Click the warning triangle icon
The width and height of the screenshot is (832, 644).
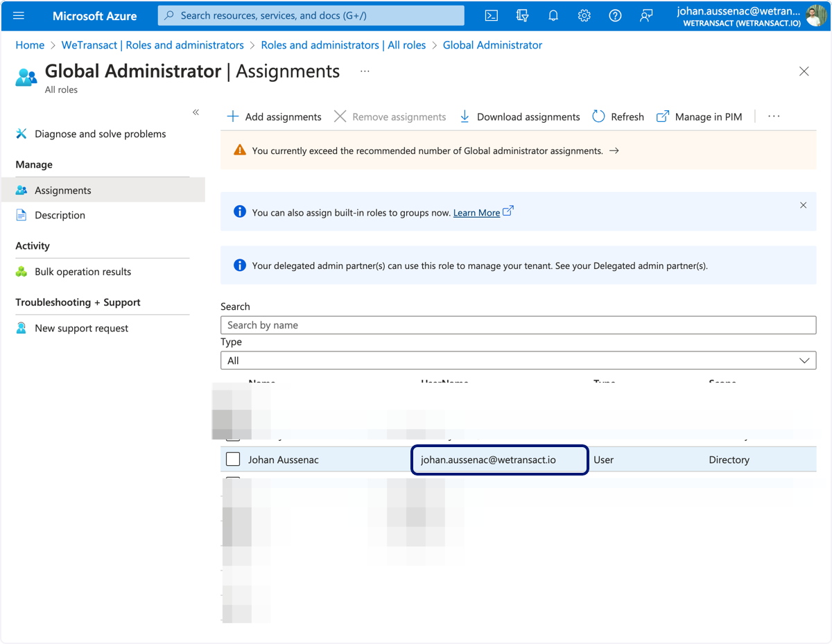pyautogui.click(x=240, y=150)
